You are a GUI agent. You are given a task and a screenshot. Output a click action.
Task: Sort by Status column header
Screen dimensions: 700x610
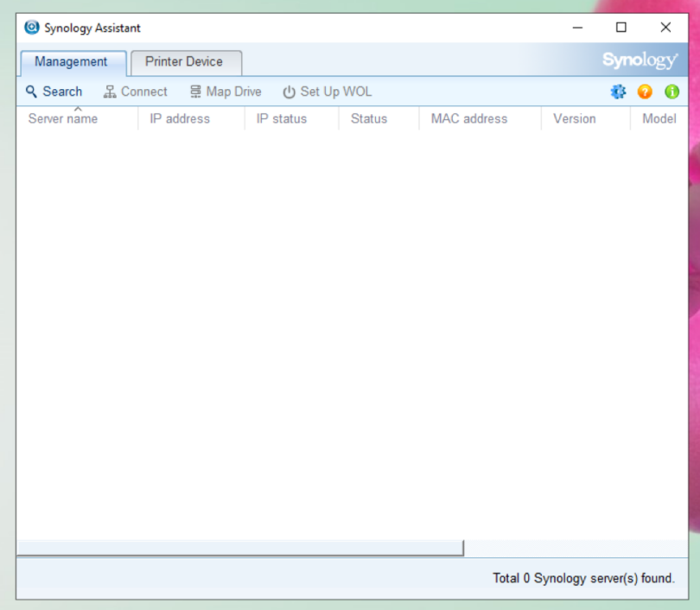pos(379,118)
